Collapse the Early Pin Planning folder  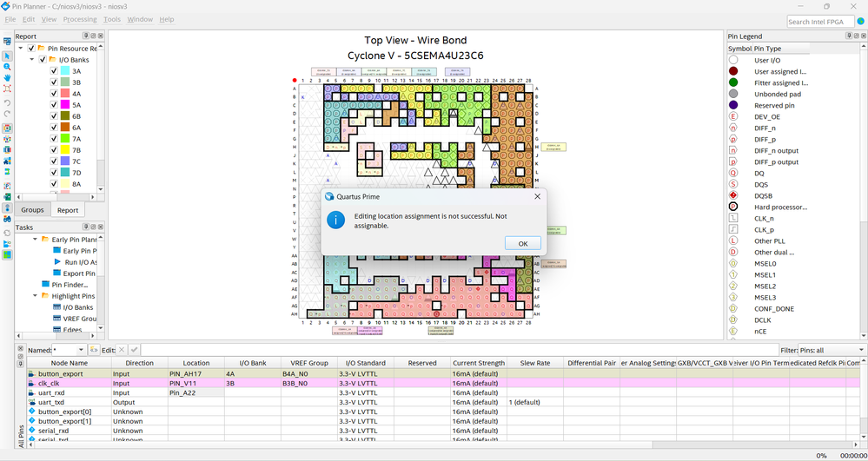coord(35,239)
